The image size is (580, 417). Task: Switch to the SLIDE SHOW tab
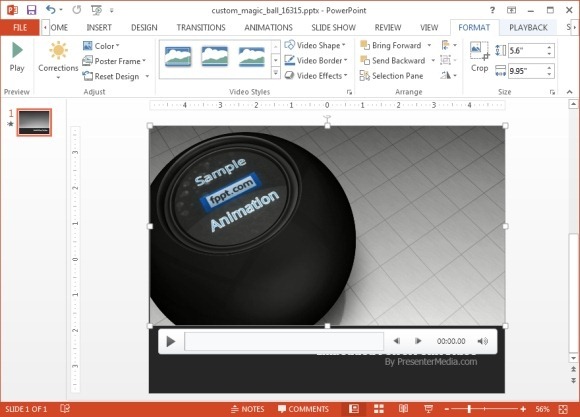coord(333,28)
